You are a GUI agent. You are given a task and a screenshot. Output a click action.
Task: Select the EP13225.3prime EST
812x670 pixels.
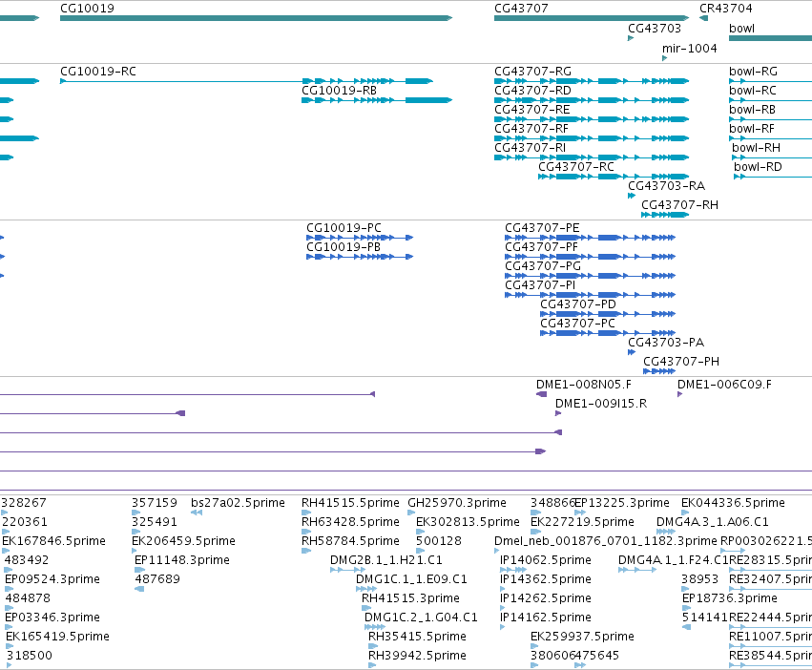[x=580, y=513]
